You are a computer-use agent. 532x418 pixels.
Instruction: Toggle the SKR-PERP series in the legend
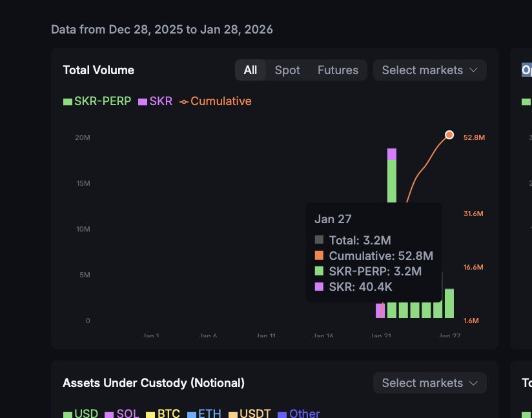point(97,101)
